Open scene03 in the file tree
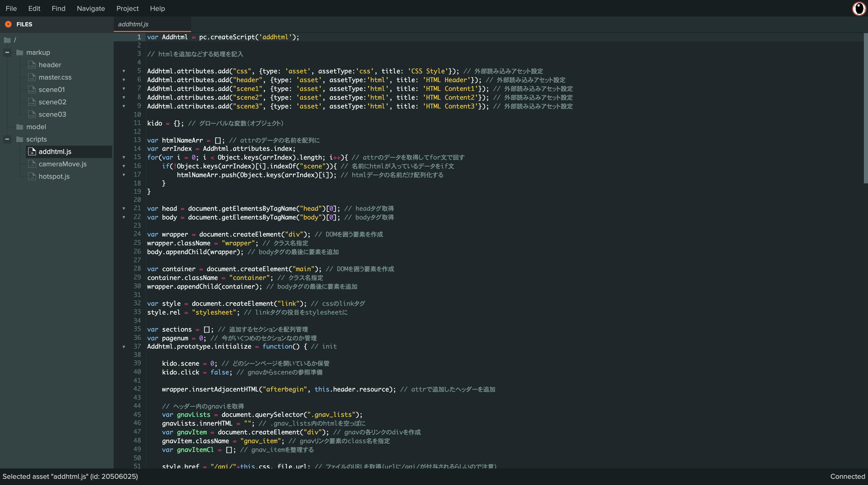This screenshot has height=485, width=868. tap(52, 114)
